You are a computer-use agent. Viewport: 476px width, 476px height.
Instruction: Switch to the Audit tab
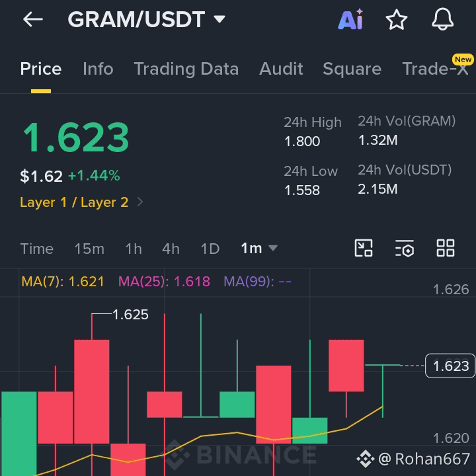[281, 69]
